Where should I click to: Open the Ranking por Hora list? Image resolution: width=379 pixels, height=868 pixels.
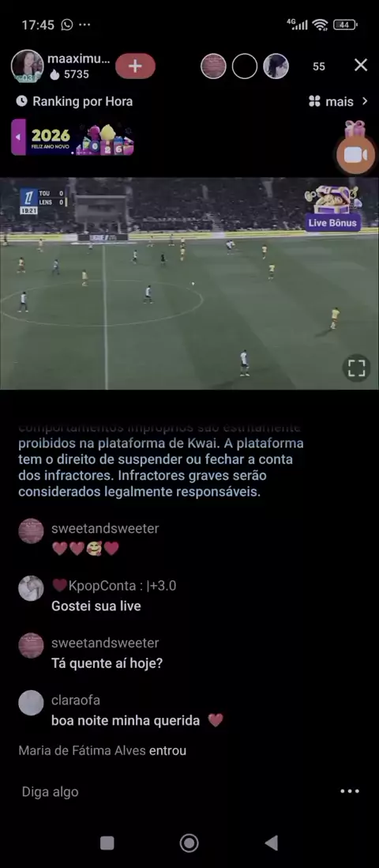[x=75, y=101]
